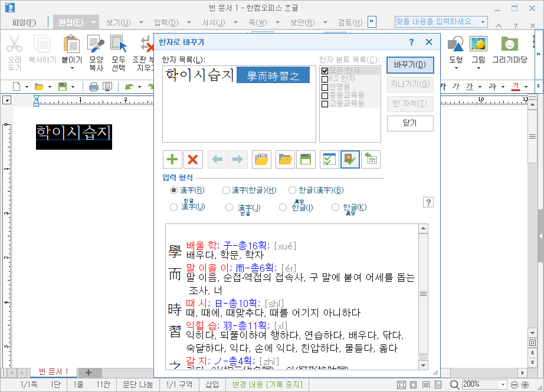Select the 한글(漢字) input format radio button
The width and height of the screenshot is (544, 392).
(292, 190)
